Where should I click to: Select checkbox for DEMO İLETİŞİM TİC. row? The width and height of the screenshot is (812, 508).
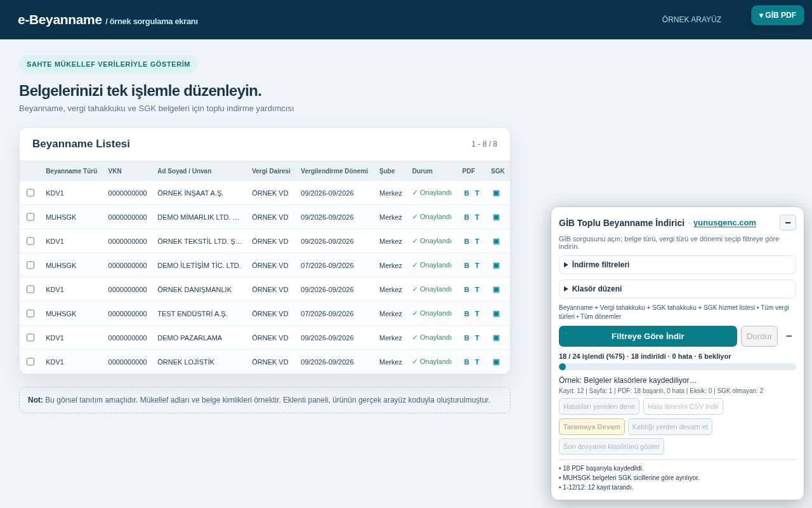coord(30,265)
